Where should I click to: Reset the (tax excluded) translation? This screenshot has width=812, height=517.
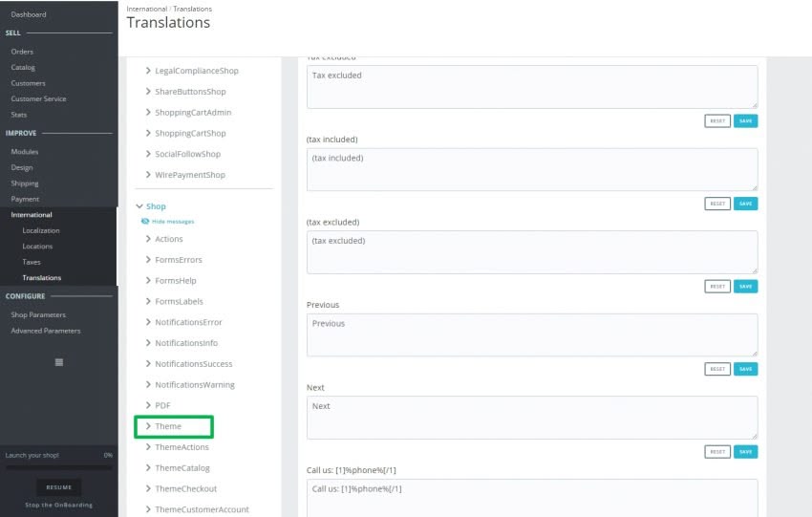[x=717, y=287]
